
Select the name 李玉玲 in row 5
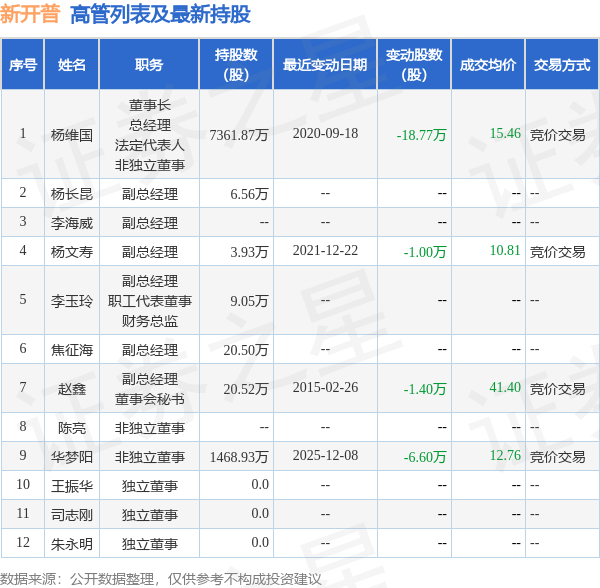point(72,301)
